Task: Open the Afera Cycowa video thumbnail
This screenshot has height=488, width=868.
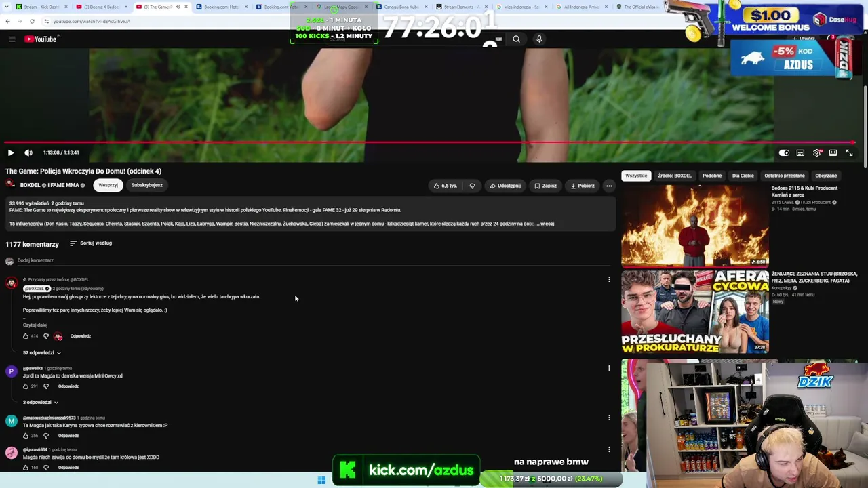Action: click(x=695, y=312)
